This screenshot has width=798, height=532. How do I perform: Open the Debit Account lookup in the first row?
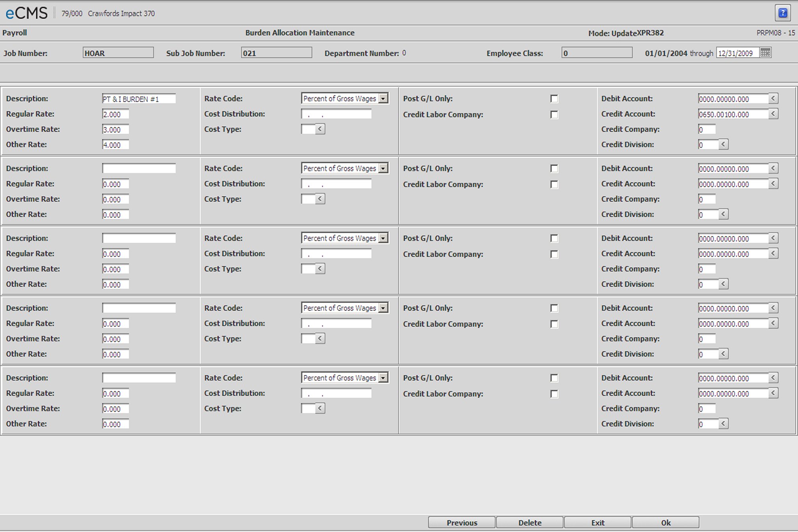[774, 99]
